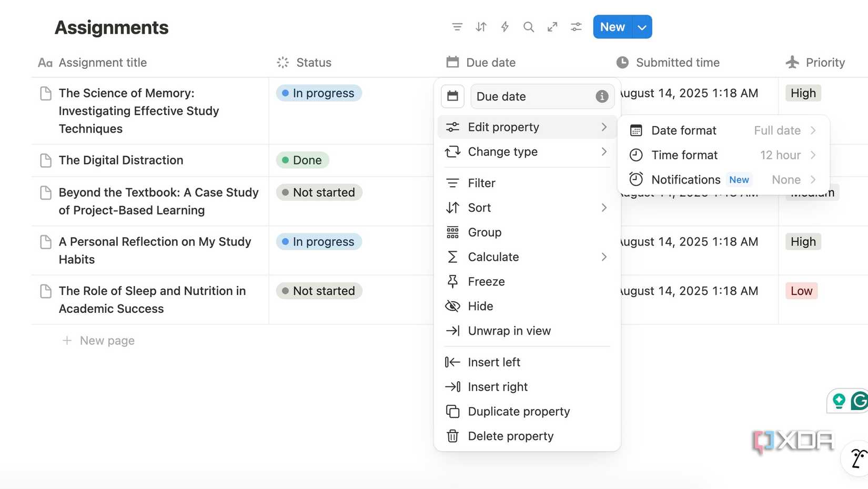Click the red Low priority tag
Viewport: 868px width, 489px height.
pyautogui.click(x=801, y=291)
